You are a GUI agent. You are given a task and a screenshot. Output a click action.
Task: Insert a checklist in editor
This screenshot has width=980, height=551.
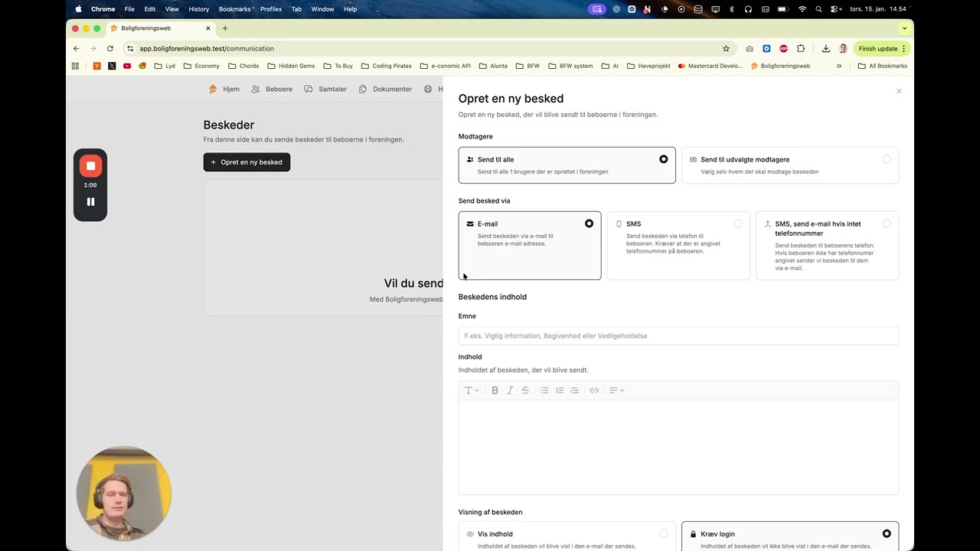click(575, 390)
